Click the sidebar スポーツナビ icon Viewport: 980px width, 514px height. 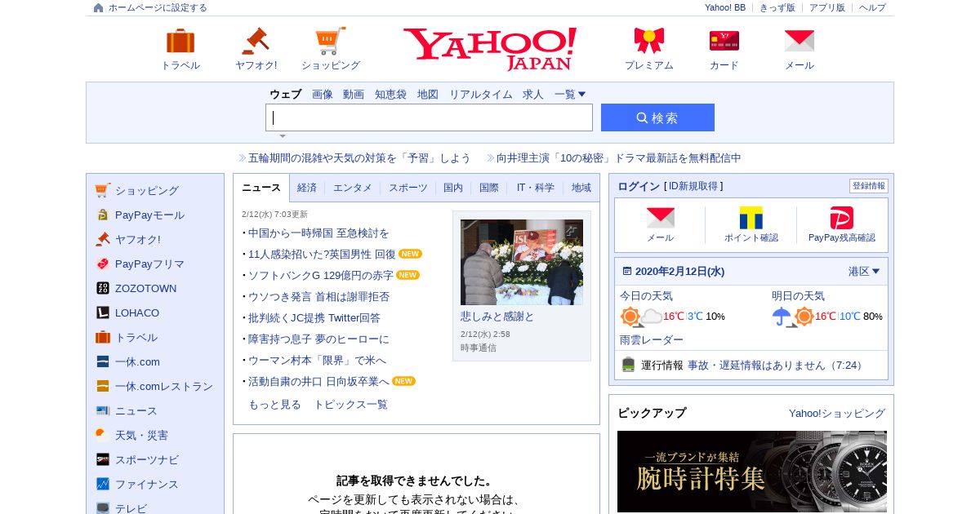pos(102,459)
